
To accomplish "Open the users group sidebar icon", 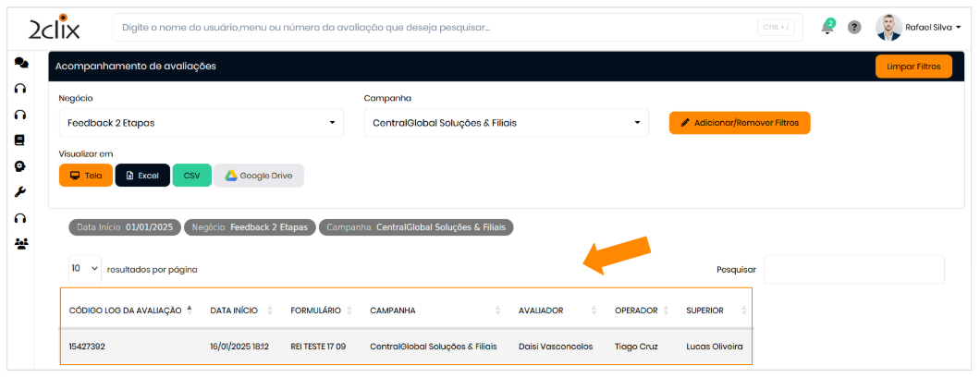I will pos(20,244).
